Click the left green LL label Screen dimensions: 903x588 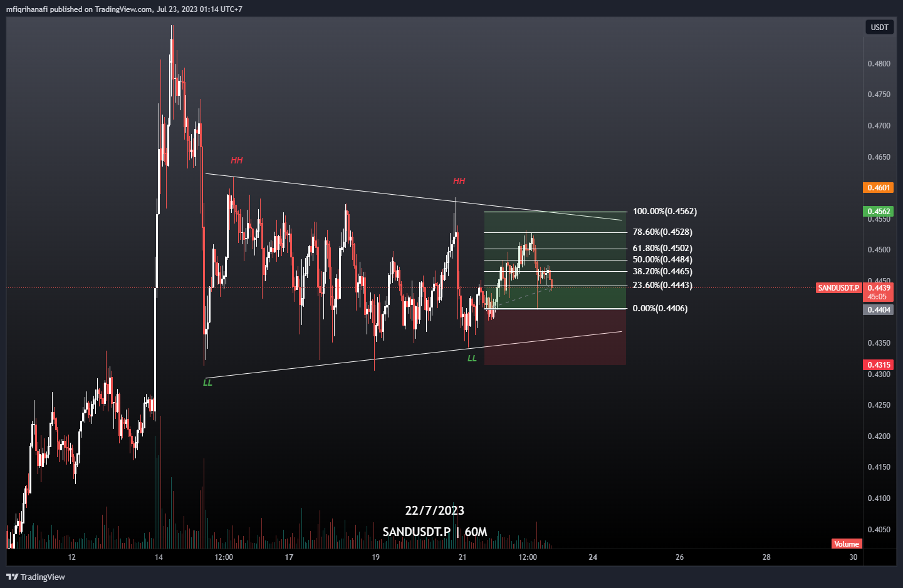(x=207, y=383)
